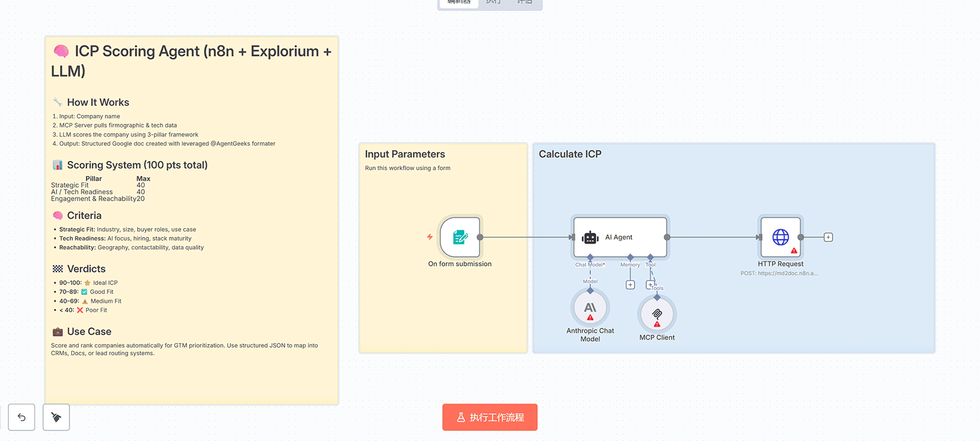980x441 pixels.
Task: Switch to the 评估 tab
Action: coord(525,2)
